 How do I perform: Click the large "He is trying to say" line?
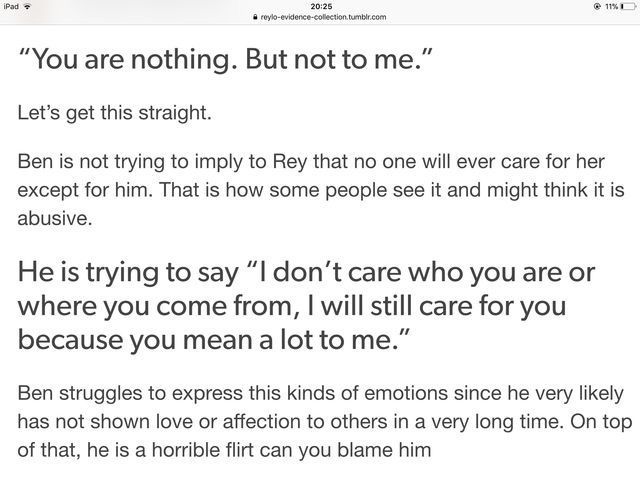click(307, 273)
